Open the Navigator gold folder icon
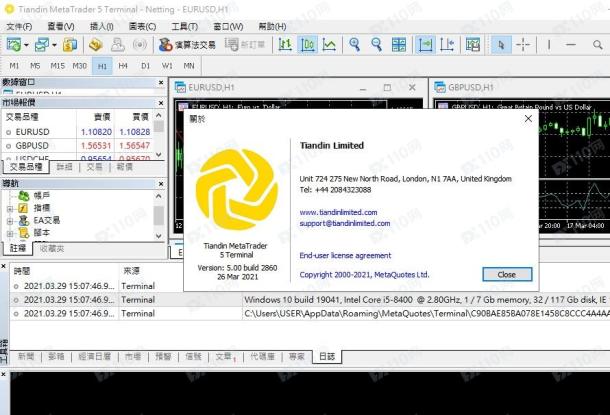Viewport: 610px width, 415px height. (95, 45)
